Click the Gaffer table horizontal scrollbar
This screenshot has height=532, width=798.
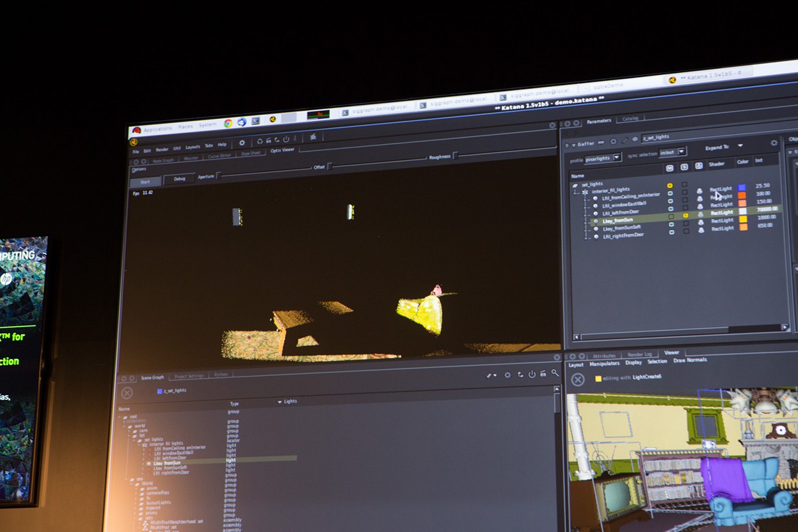pos(680,333)
